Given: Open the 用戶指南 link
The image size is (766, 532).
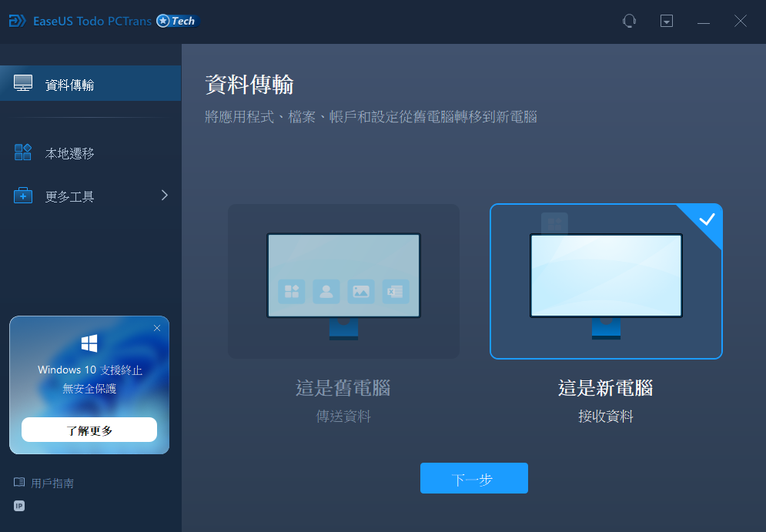Looking at the screenshot, I should pos(52,483).
